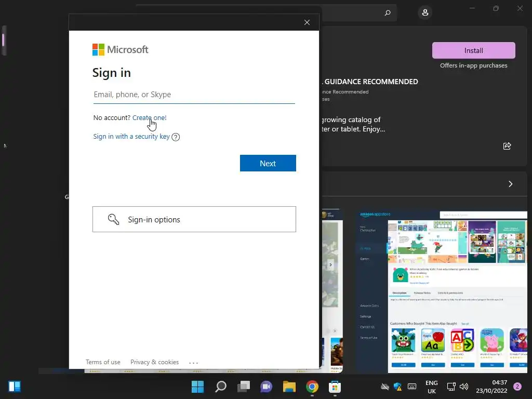Click the Offers in-app purchases text
The width and height of the screenshot is (532, 399).
(473, 65)
